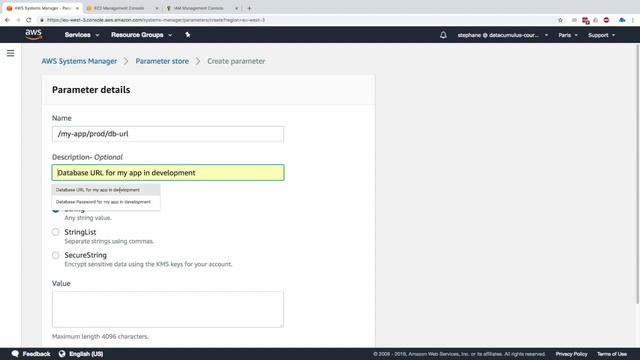Click the site lock icon in address bar

coord(42,20)
